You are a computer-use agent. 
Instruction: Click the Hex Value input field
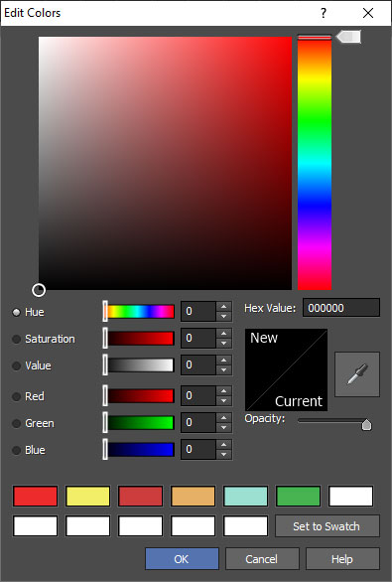[341, 308]
